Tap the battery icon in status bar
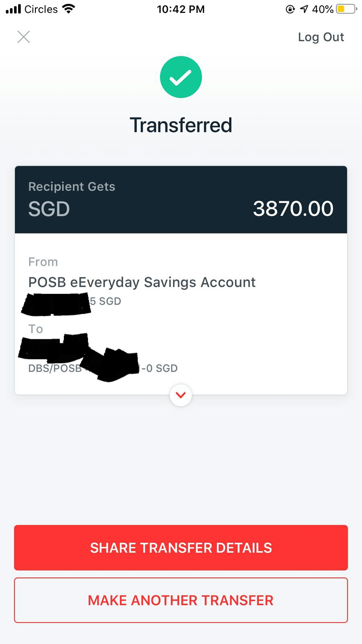The image size is (362, 644). [346, 9]
